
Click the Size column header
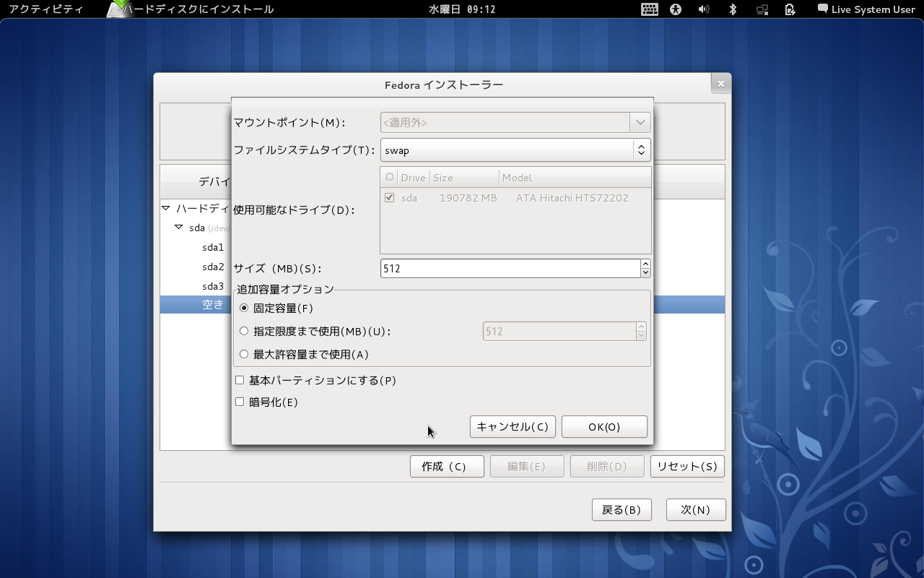click(464, 177)
